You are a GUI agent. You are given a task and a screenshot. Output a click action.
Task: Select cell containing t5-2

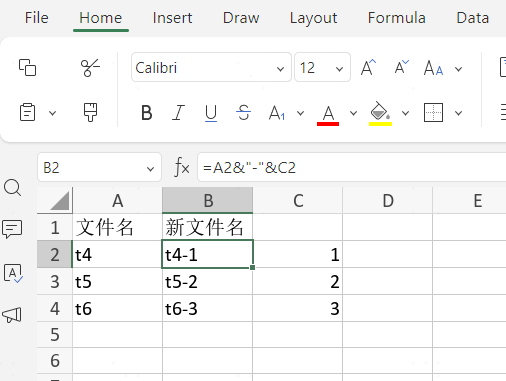tap(208, 281)
